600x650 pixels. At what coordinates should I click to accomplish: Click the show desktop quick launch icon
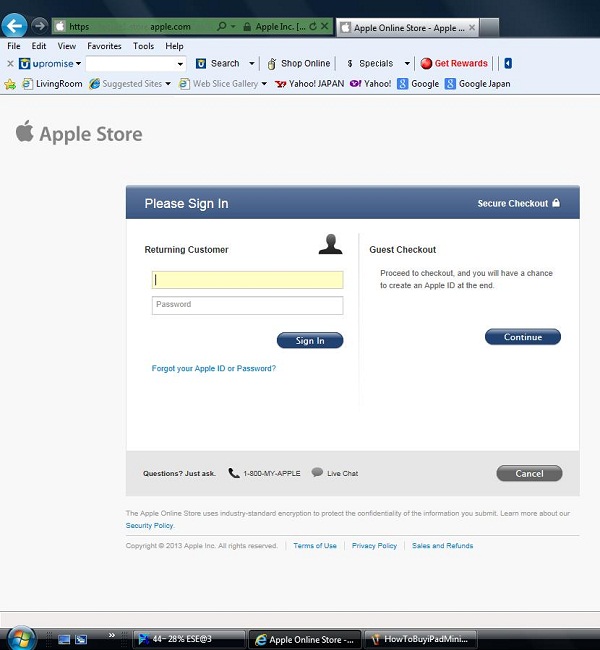[64, 639]
